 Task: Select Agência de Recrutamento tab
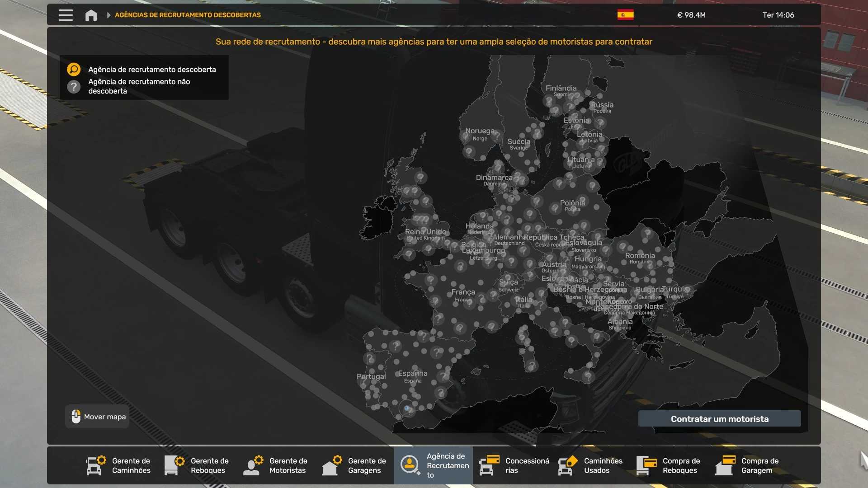point(434,465)
